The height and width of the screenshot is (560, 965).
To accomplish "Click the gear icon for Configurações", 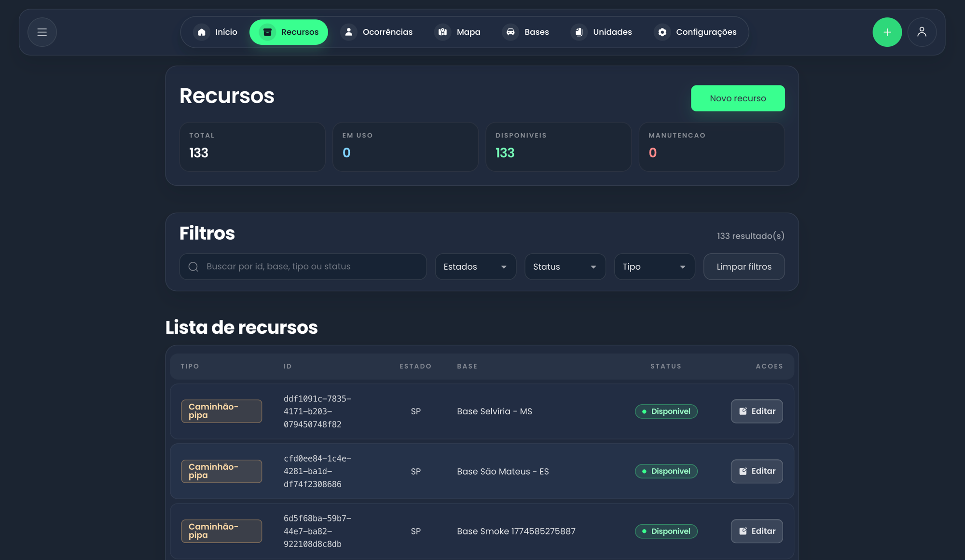I will [662, 32].
